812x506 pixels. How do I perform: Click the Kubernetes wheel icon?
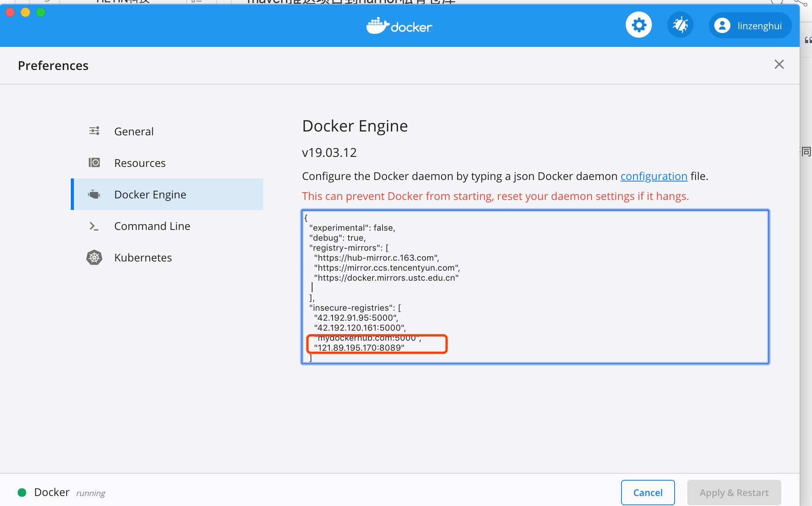tap(94, 258)
